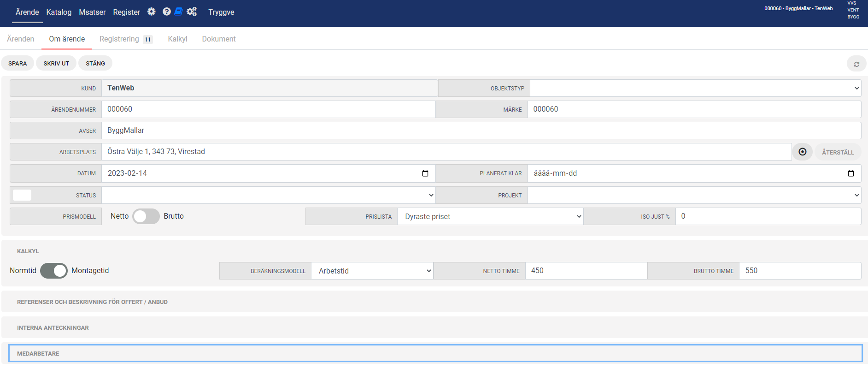Viewport: 868px width, 369px height.
Task: Click the target locate icon beside Arbetsplats
Action: (802, 152)
